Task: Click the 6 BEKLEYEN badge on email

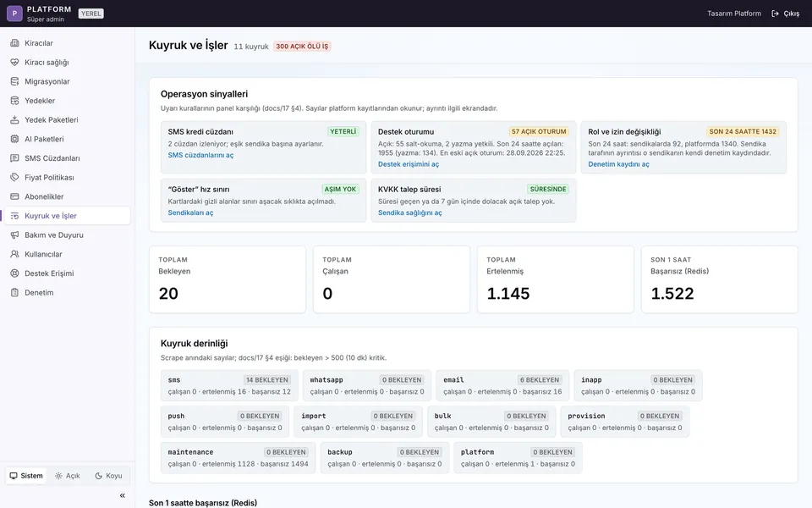Action: pos(540,380)
